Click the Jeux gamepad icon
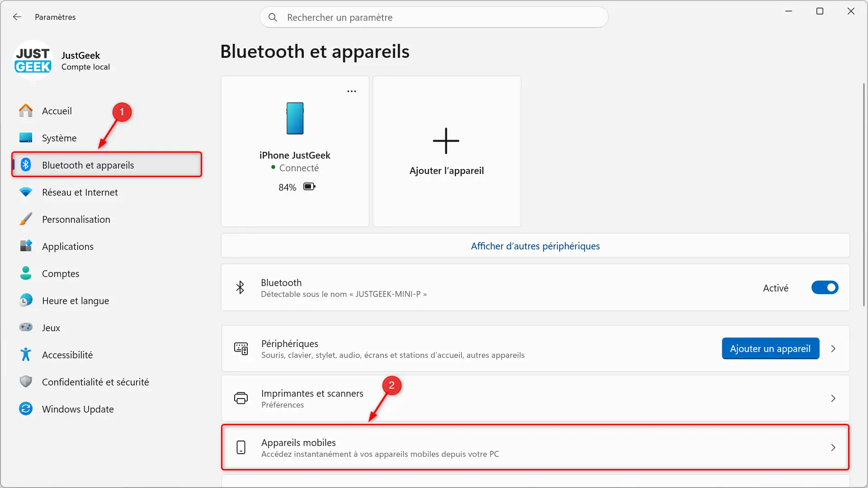868x488 pixels. (26, 327)
